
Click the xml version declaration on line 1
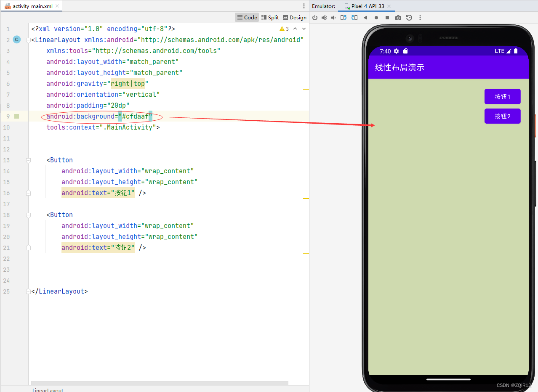click(103, 29)
